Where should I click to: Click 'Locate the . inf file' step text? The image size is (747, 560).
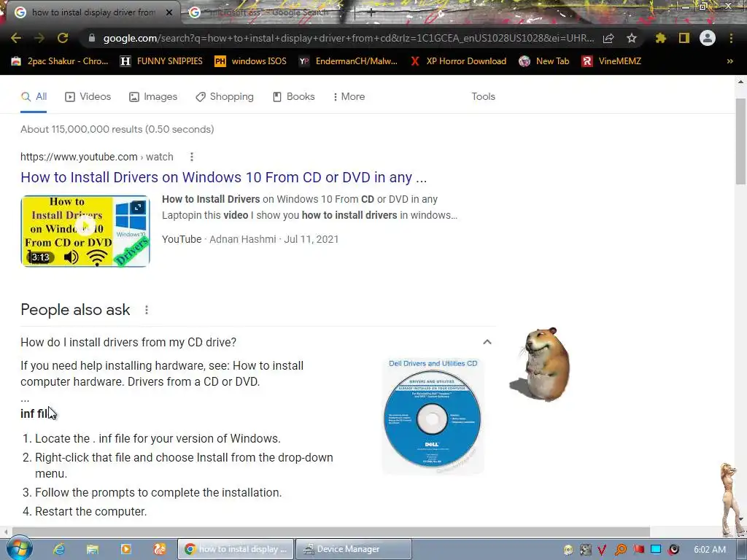coord(158,438)
